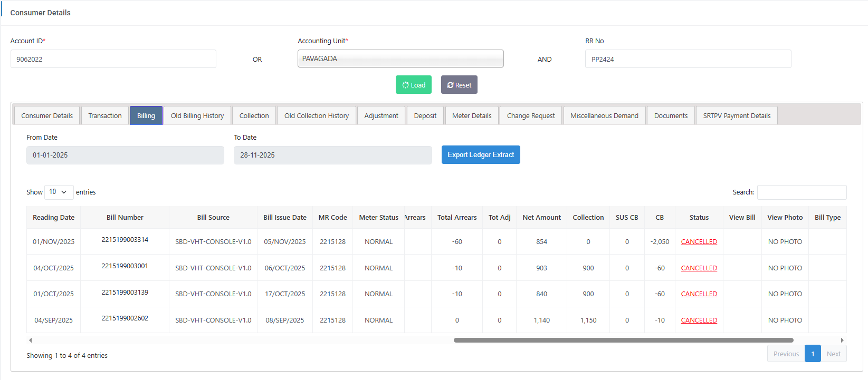This screenshot has height=380, width=868.
Task: Click the Next pagination button
Action: pos(833,354)
